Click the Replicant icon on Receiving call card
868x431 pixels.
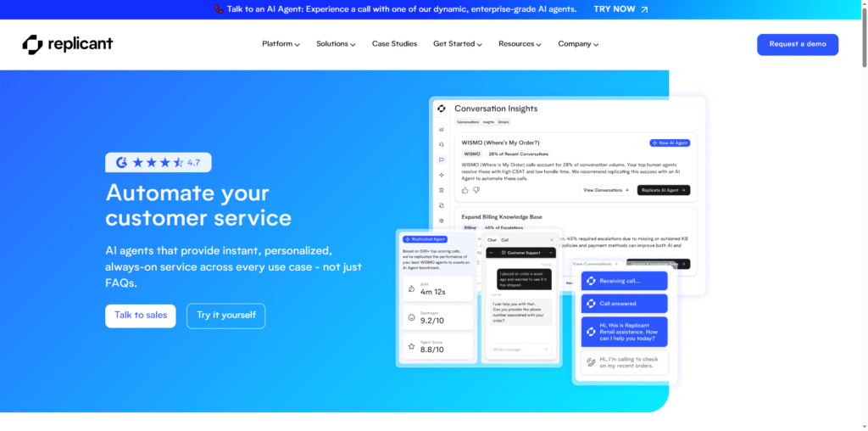(591, 281)
